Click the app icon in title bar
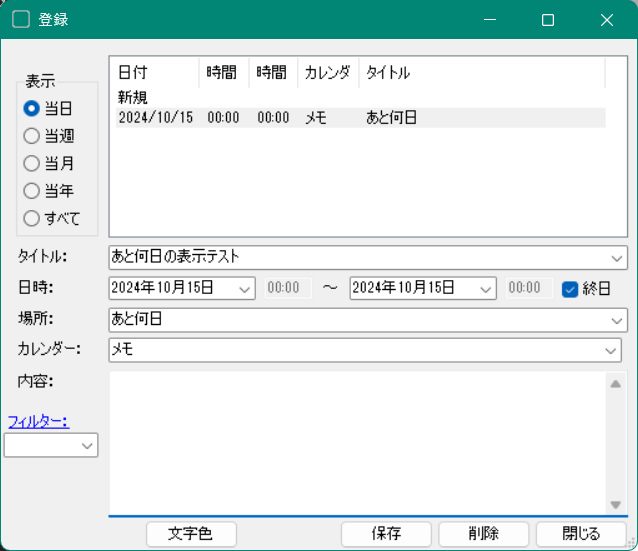This screenshot has width=638, height=551. [x=20, y=20]
